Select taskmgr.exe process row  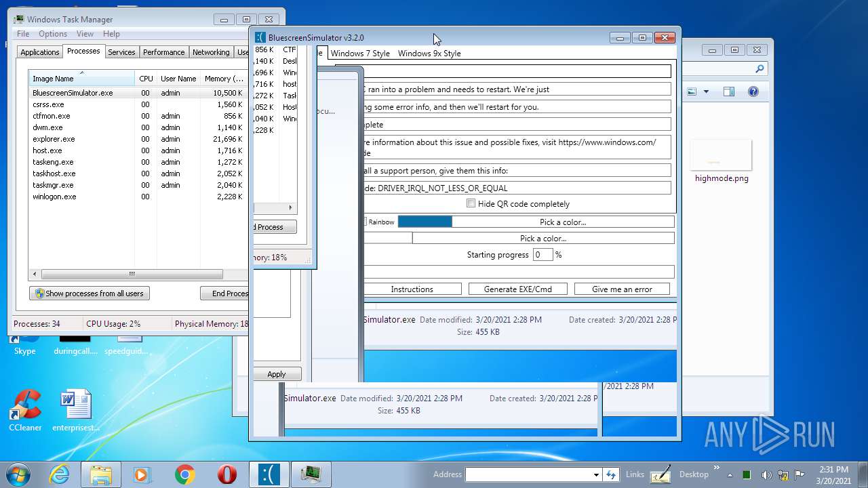(138, 185)
